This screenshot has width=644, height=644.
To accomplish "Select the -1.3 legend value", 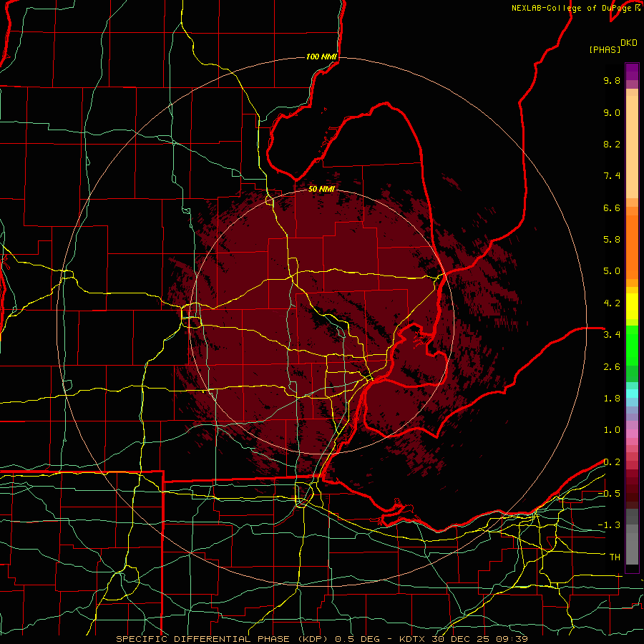I will click(x=609, y=525).
